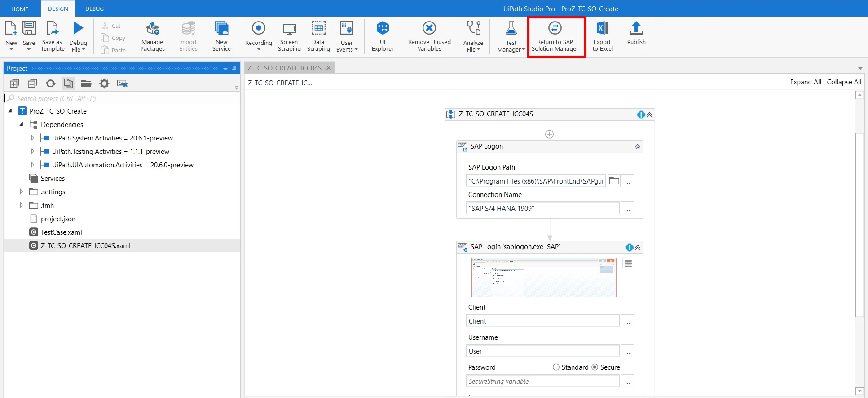Select Secure password radio option
The width and height of the screenshot is (868, 398).
click(x=595, y=367)
